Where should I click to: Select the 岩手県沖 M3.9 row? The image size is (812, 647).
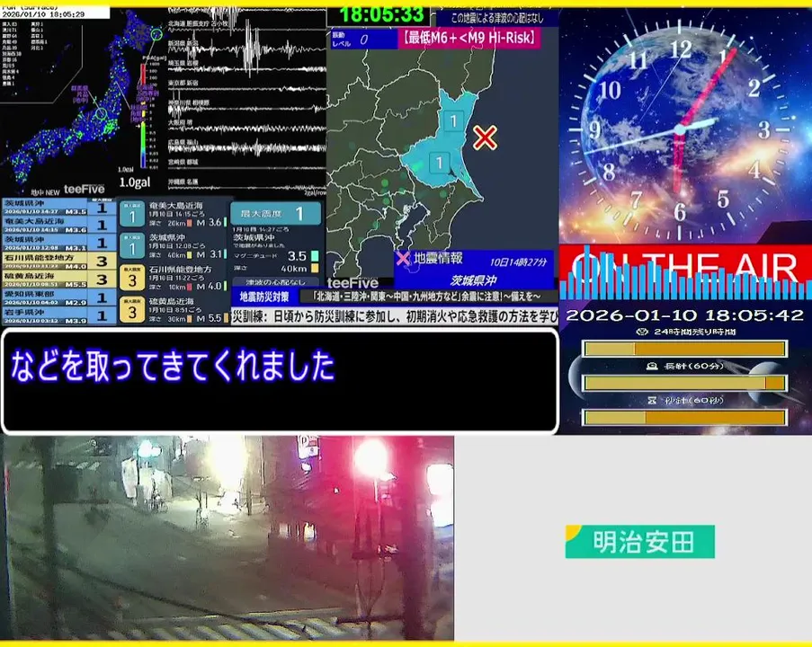coord(58,315)
